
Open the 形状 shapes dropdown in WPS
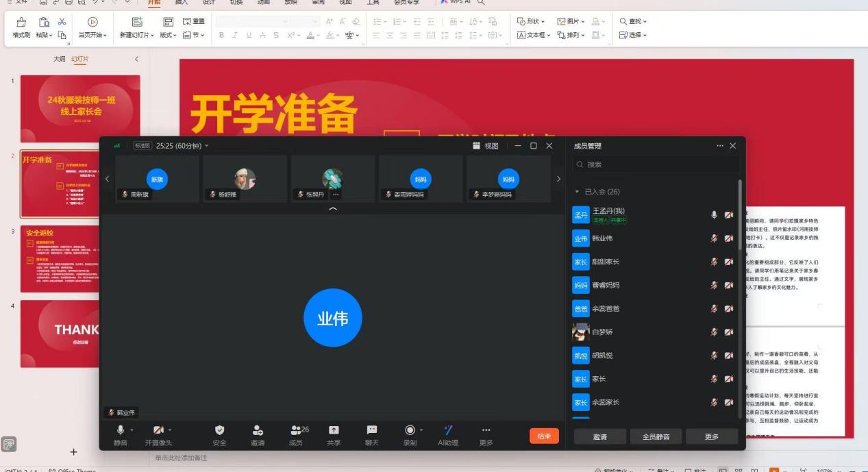531,21
